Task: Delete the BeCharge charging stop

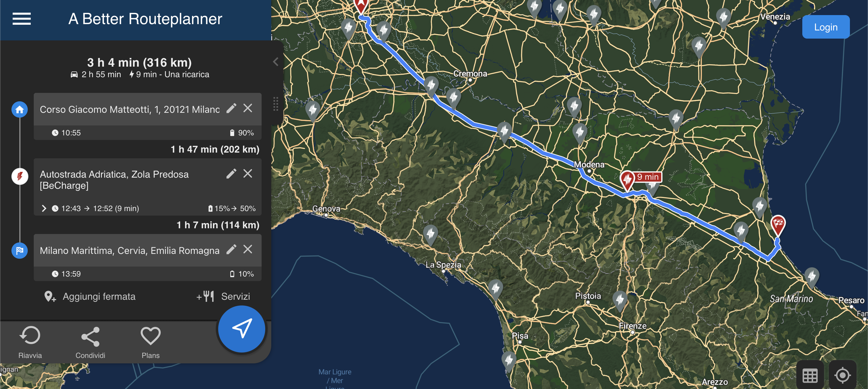Action: (x=248, y=174)
